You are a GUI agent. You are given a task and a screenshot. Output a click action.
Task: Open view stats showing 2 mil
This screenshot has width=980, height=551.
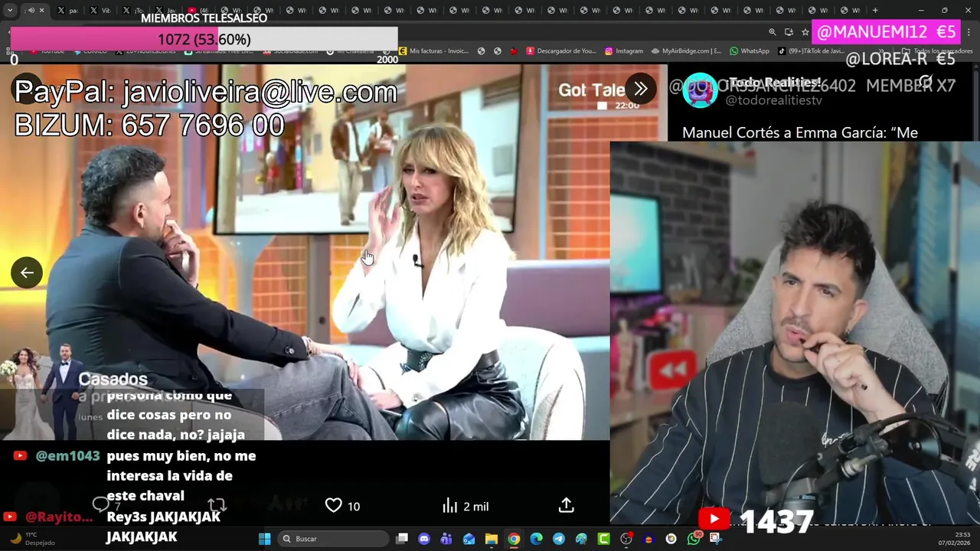(465, 506)
